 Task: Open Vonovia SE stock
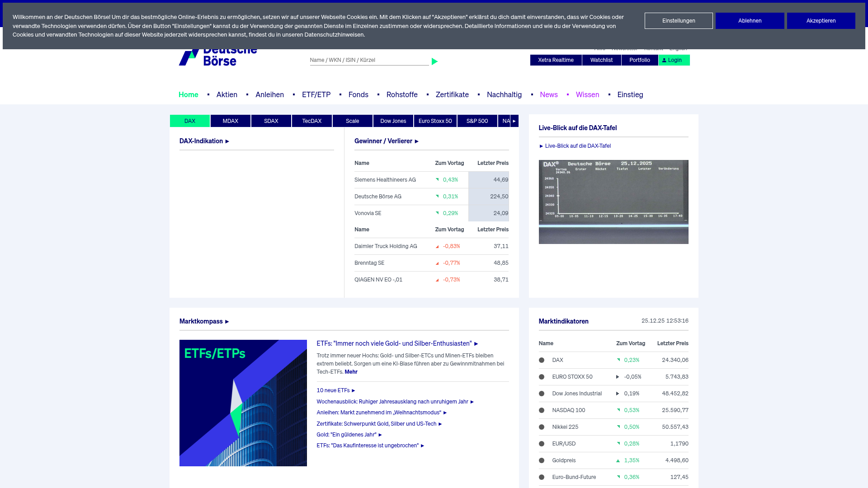point(368,213)
